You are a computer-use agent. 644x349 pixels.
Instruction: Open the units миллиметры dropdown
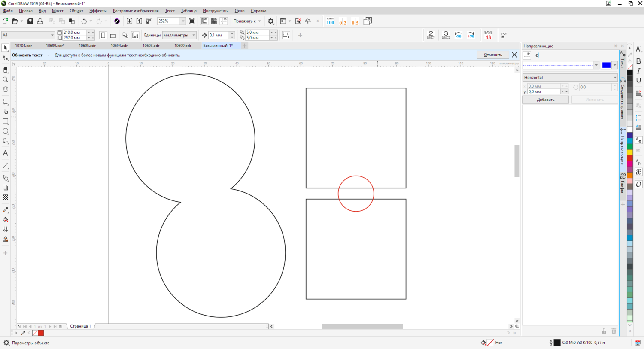click(194, 35)
